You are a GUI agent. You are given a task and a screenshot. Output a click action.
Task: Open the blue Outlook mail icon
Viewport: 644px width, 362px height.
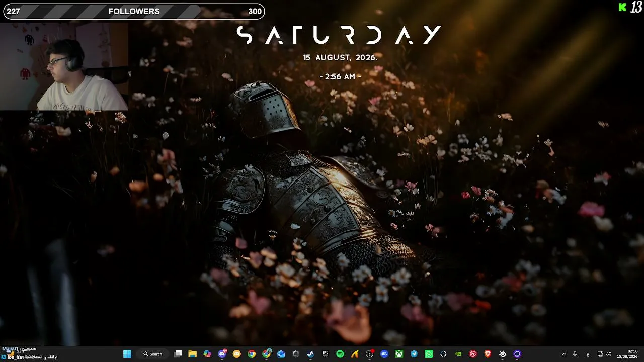281,354
